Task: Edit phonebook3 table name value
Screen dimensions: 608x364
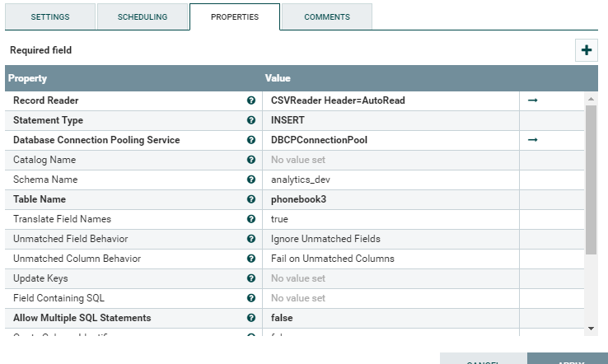Action: coord(391,199)
